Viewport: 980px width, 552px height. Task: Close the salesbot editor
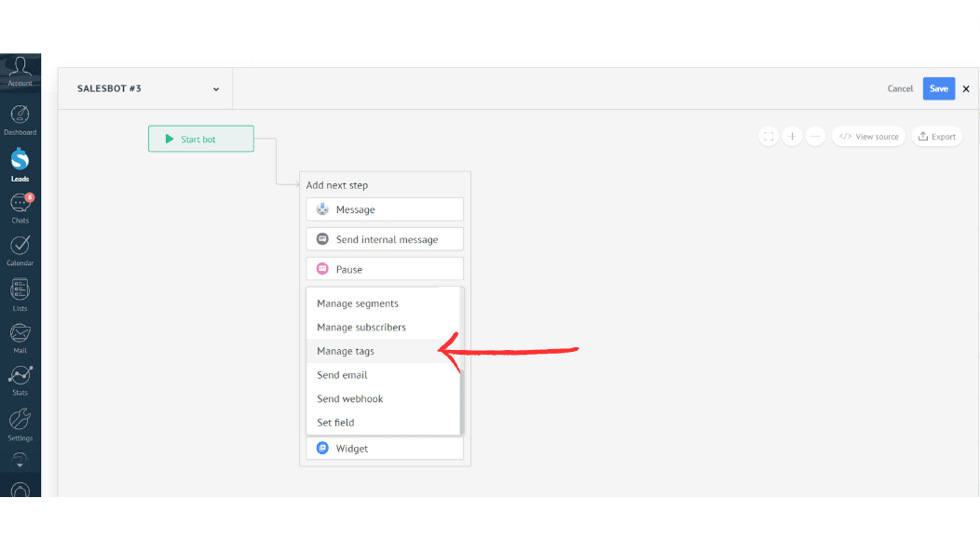966,88
